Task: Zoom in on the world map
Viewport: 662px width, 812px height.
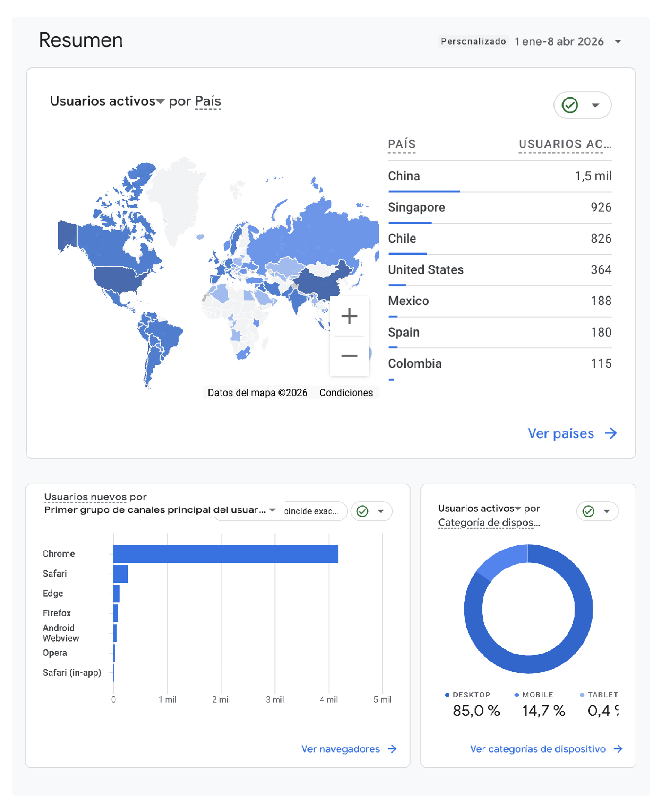Action: [x=349, y=316]
